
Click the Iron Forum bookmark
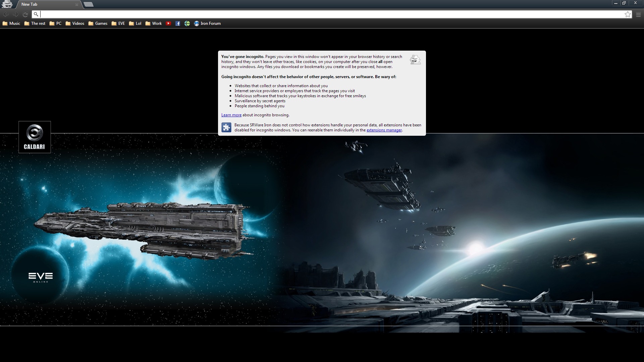point(207,23)
